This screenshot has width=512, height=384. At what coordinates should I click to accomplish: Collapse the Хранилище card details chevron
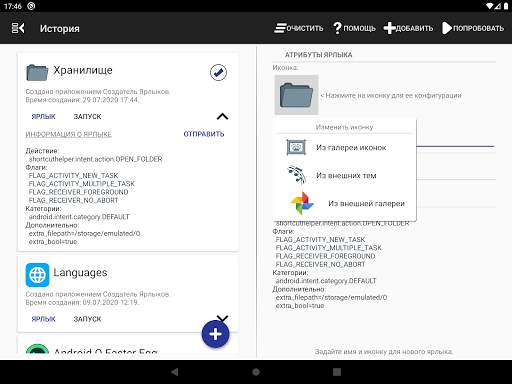[222, 116]
